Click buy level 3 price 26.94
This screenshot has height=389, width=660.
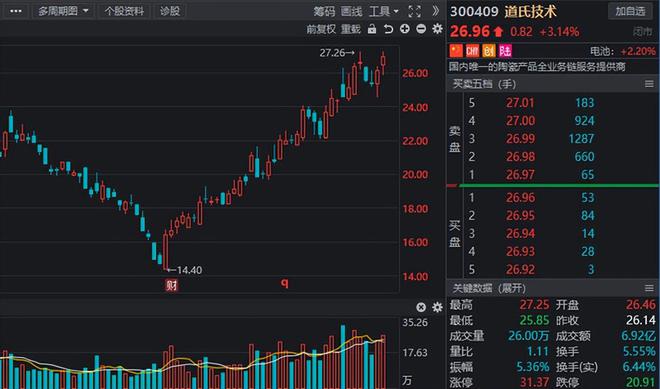click(x=520, y=233)
